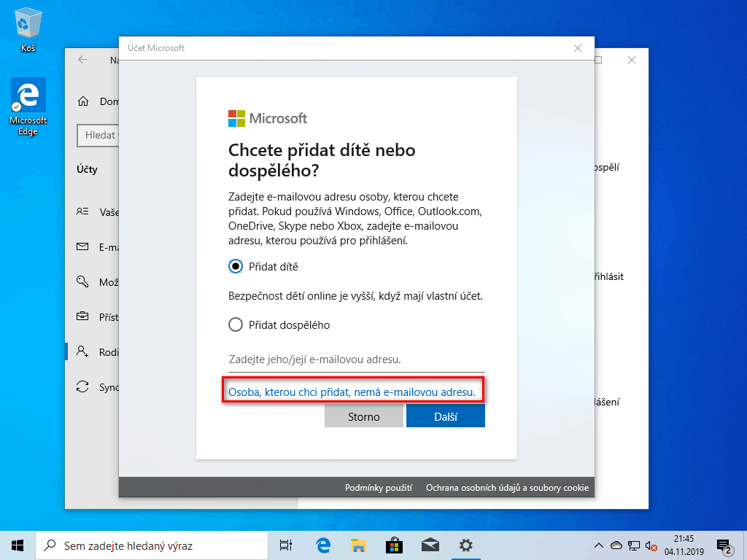Expand hidden system tray icons chevron
Screen dimensions: 747x560
tap(599, 545)
